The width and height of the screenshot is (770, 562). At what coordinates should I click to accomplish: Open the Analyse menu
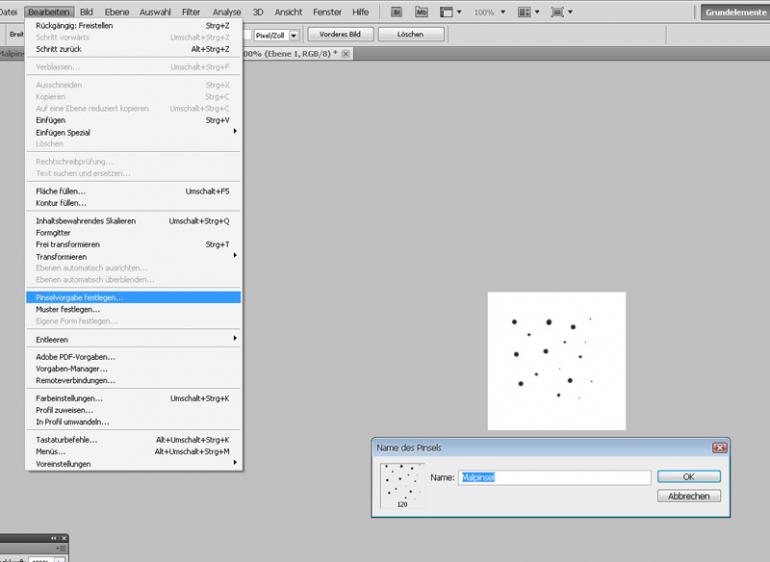click(226, 12)
